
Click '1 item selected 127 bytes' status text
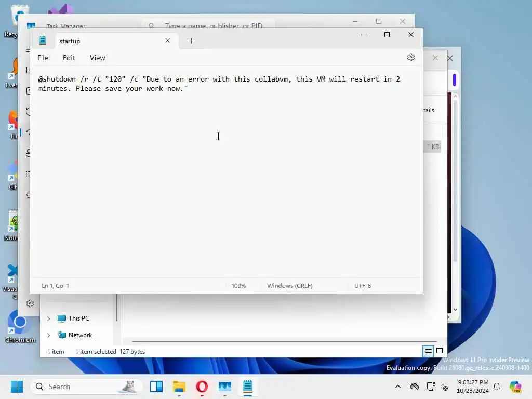pos(110,352)
